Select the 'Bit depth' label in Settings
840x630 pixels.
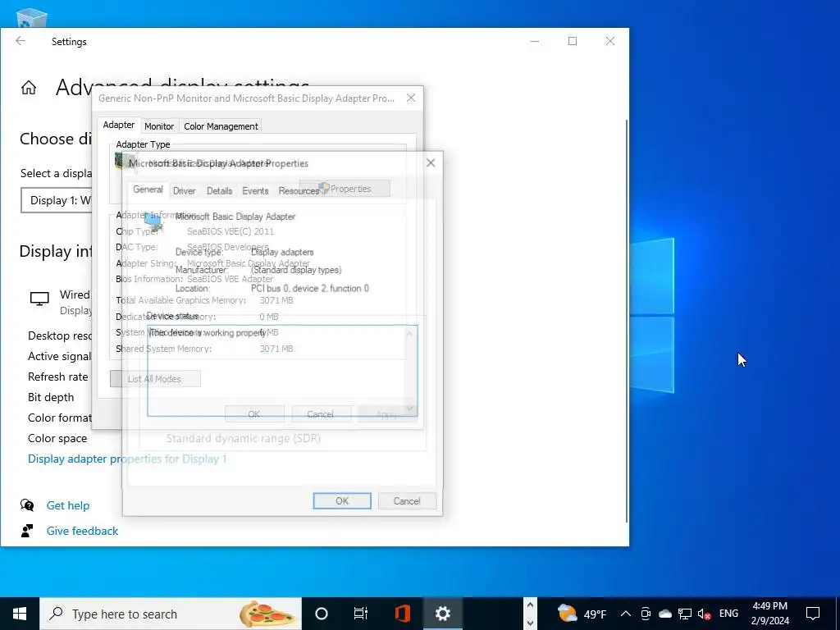(51, 397)
